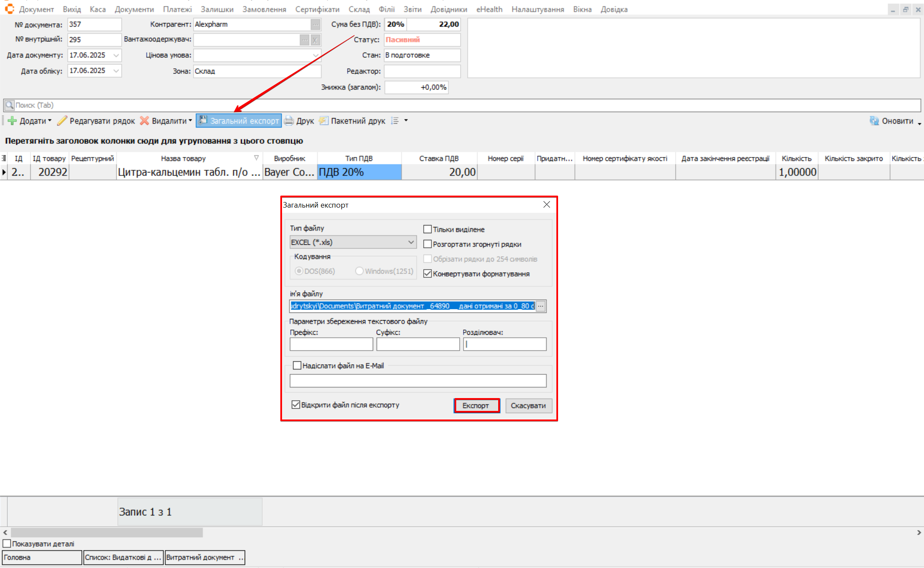Click the Пакетний друк icon
This screenshot has height=568, width=924.
coord(324,121)
